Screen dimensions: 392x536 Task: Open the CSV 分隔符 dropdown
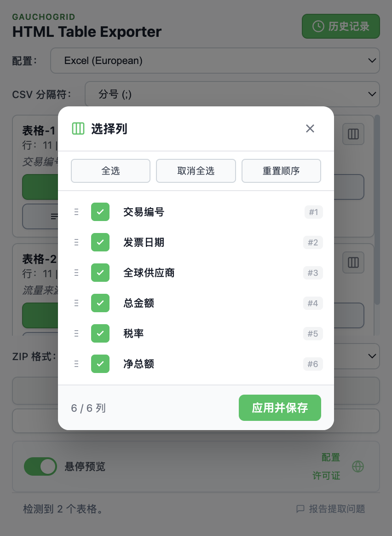[x=232, y=94]
